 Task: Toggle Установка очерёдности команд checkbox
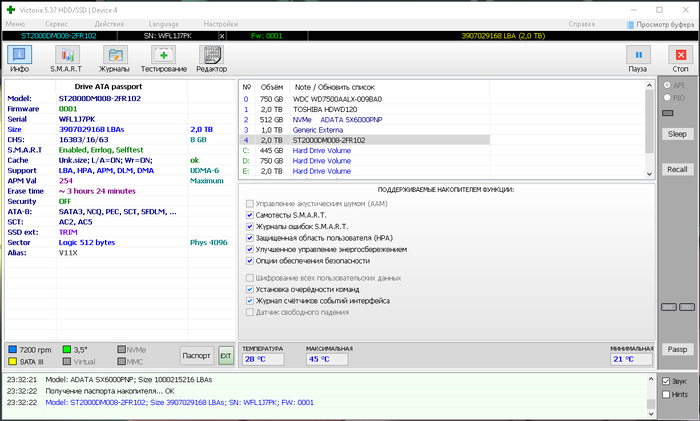pos(250,289)
